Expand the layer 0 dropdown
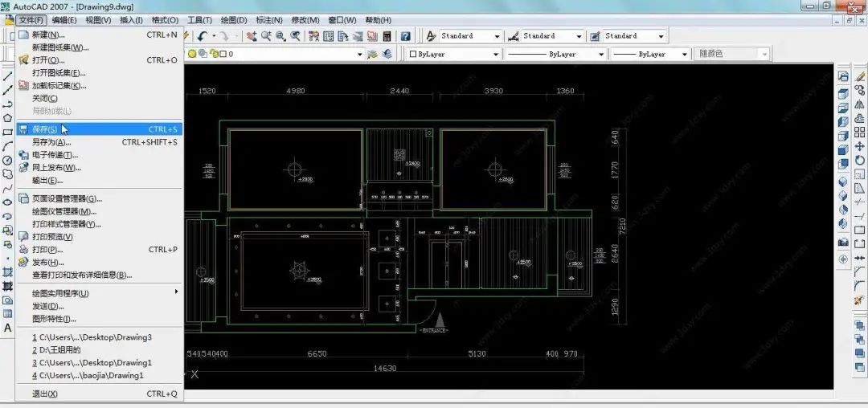 click(x=360, y=54)
